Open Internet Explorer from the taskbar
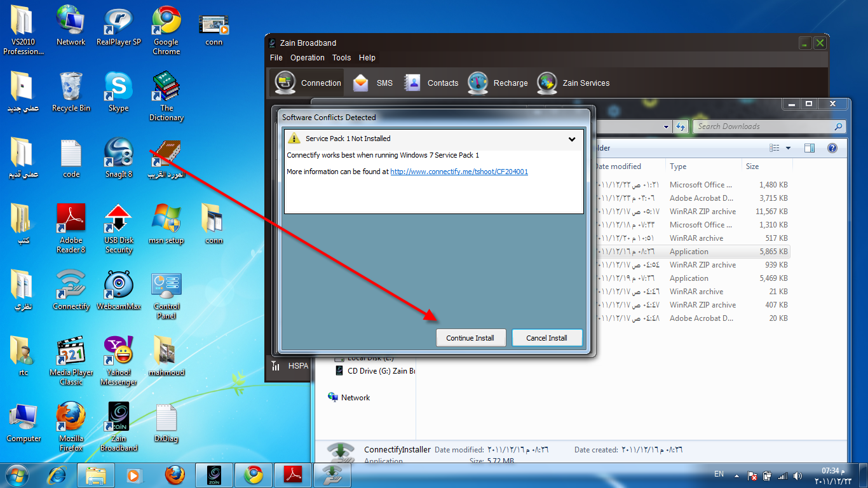This screenshot has width=868, height=488. pos(57,475)
